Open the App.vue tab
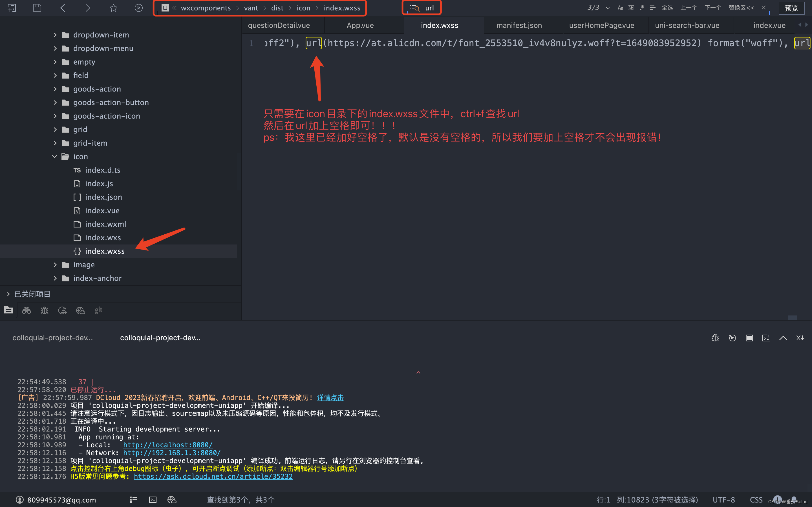 [x=360, y=25]
